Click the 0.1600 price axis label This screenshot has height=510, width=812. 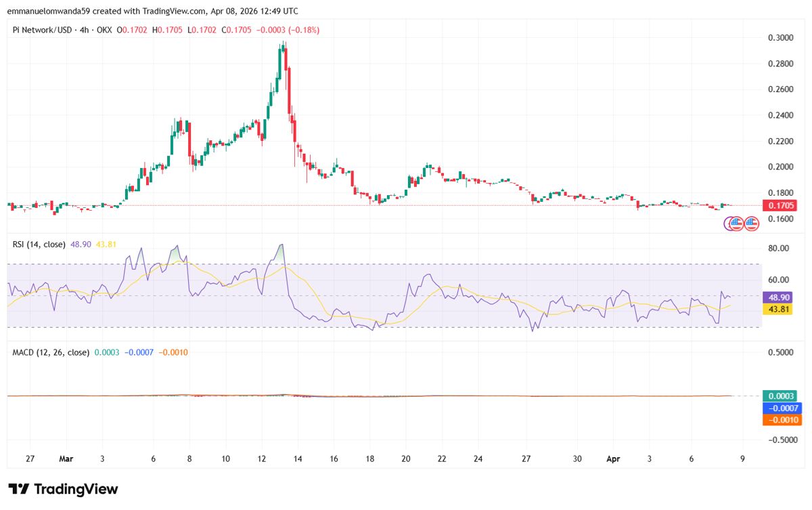(780, 219)
